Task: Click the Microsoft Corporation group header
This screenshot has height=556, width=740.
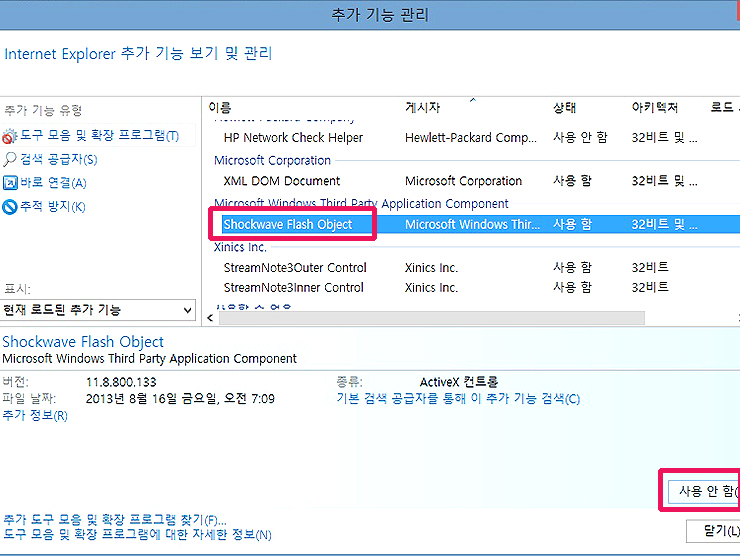Action: coord(272,160)
